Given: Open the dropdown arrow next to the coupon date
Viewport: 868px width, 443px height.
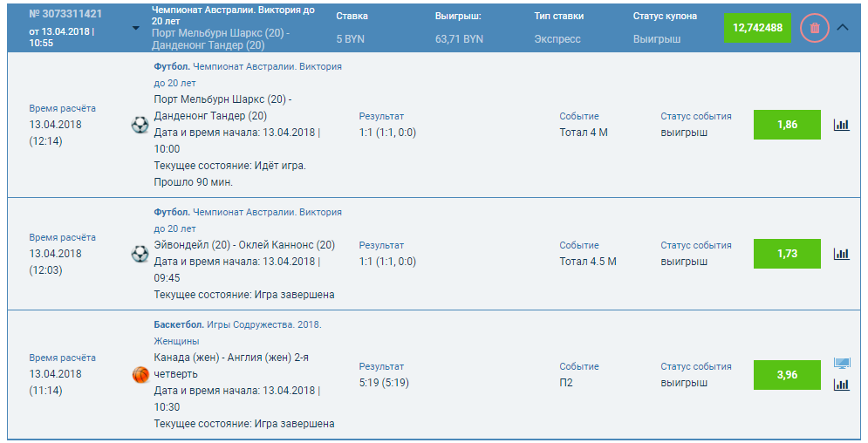Looking at the screenshot, I should tap(135, 28).
